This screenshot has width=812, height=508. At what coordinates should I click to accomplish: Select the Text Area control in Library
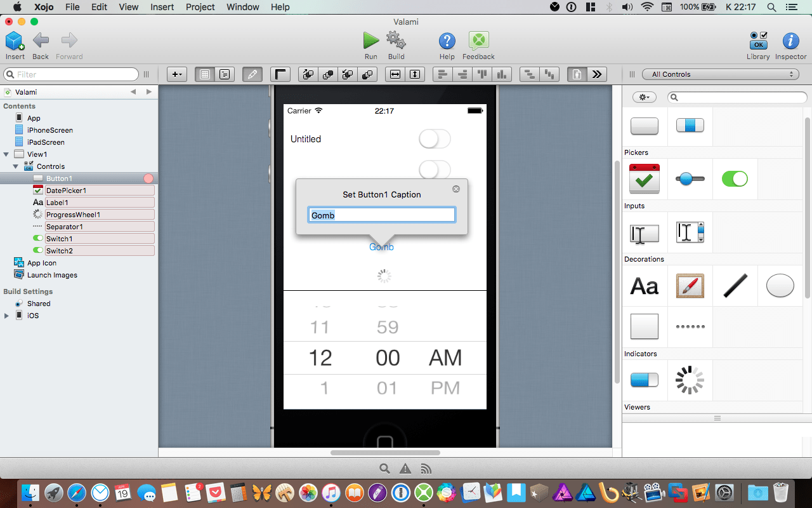click(x=690, y=232)
